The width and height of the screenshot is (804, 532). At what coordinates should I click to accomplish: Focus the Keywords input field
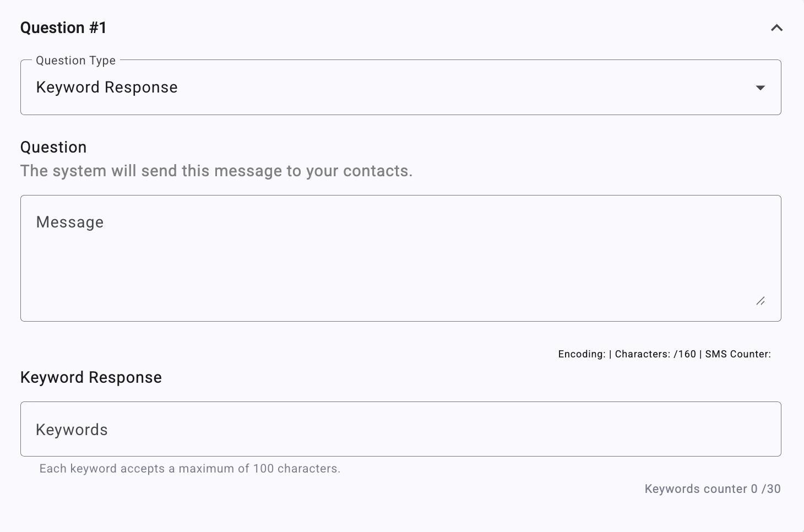point(401,429)
